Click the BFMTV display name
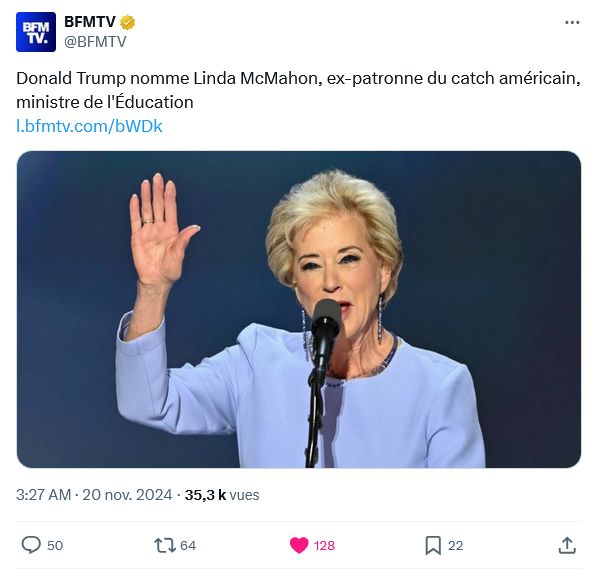The width and height of the screenshot is (598, 569). click(x=90, y=22)
